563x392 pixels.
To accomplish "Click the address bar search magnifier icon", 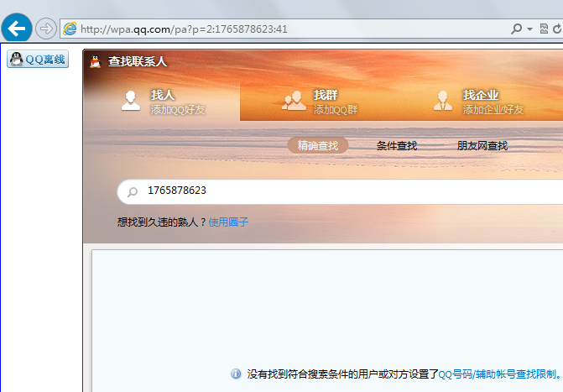I will (516, 29).
